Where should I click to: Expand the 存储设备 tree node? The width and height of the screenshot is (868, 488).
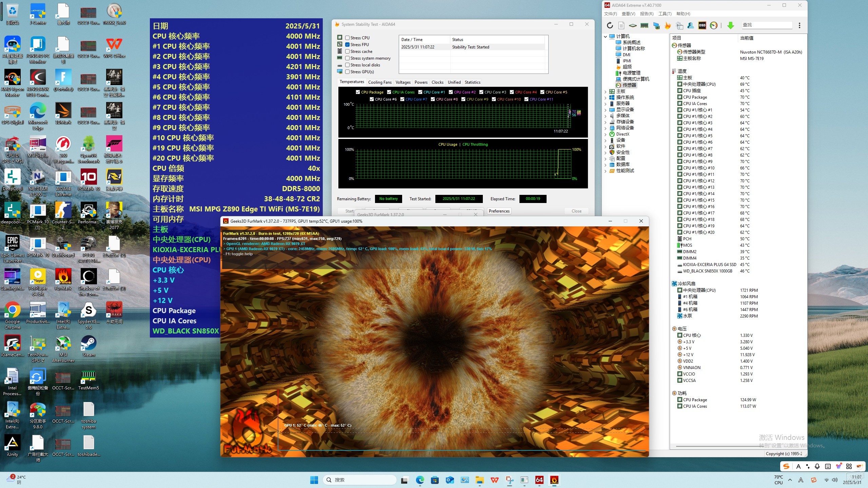click(x=606, y=122)
